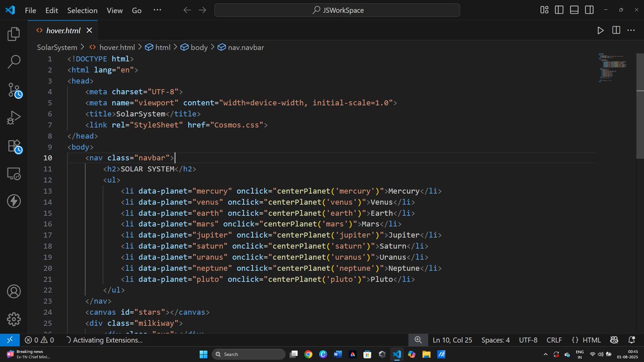Open Customize Layout options
This screenshot has width=644, height=362.
(544, 10)
